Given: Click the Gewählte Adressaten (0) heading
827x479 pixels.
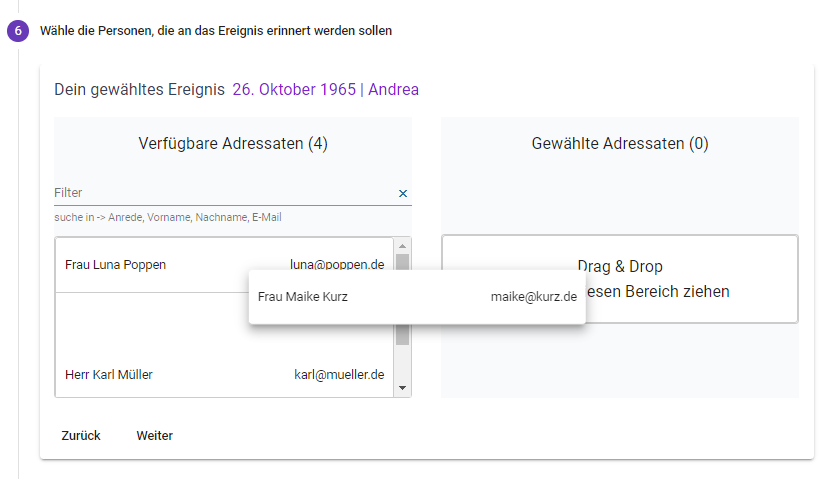Looking at the screenshot, I should (x=620, y=144).
